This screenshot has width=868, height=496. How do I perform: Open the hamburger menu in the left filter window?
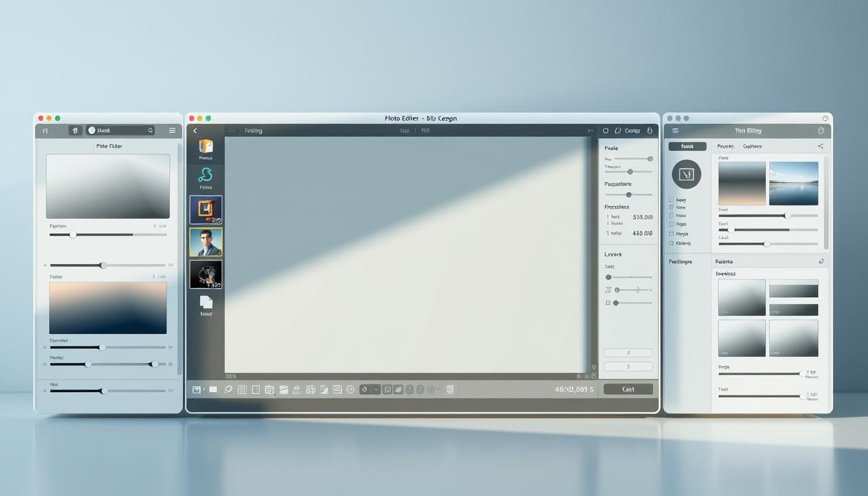(x=172, y=130)
